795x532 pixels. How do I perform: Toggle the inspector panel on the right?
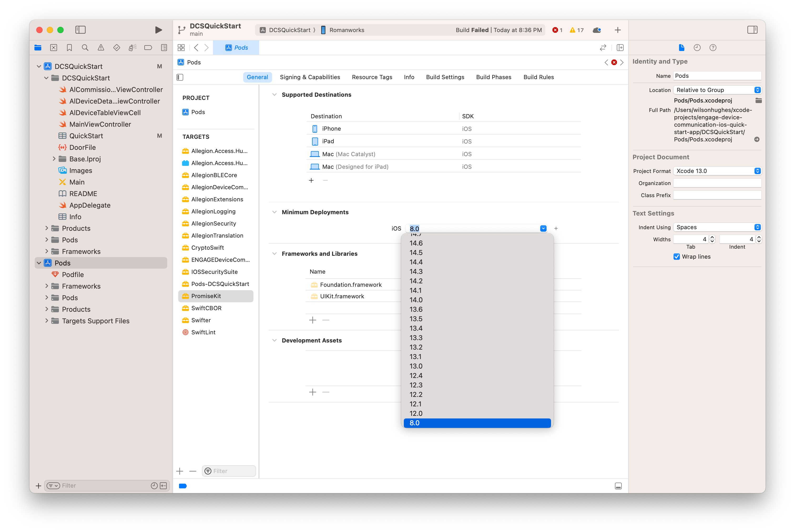[x=752, y=30]
